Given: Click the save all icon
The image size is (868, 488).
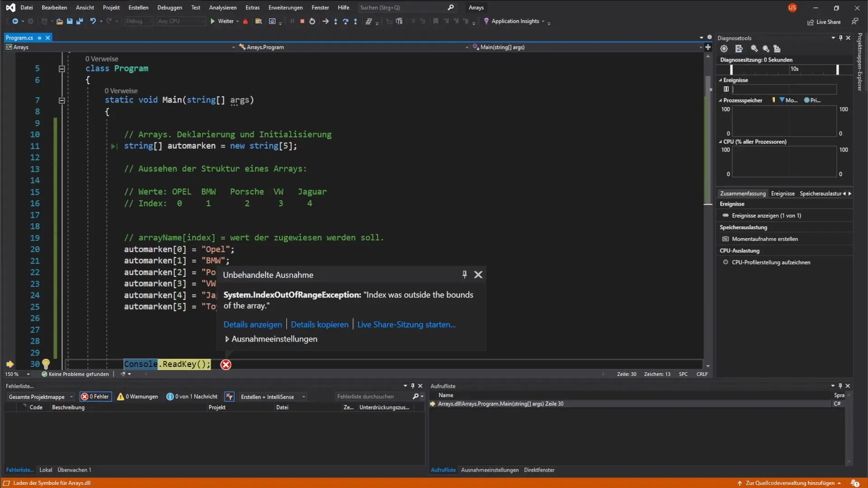Looking at the screenshot, I should [x=80, y=21].
